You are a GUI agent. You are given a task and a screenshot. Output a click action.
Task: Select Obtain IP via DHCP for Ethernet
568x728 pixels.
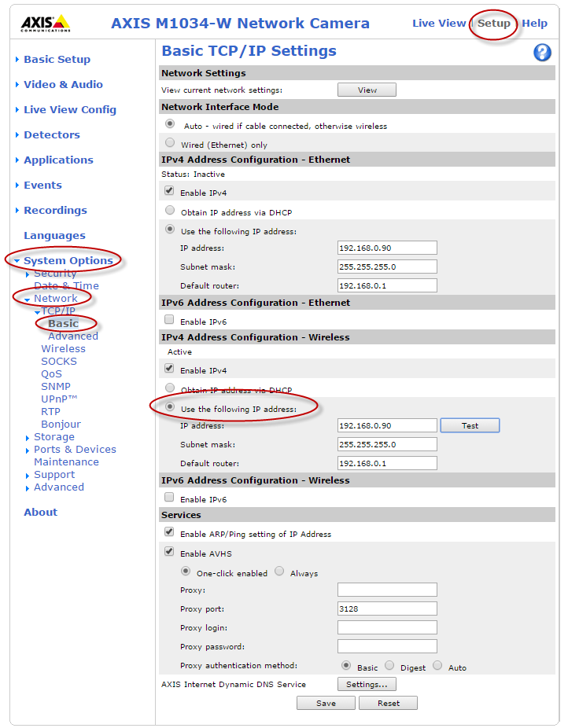170,211
